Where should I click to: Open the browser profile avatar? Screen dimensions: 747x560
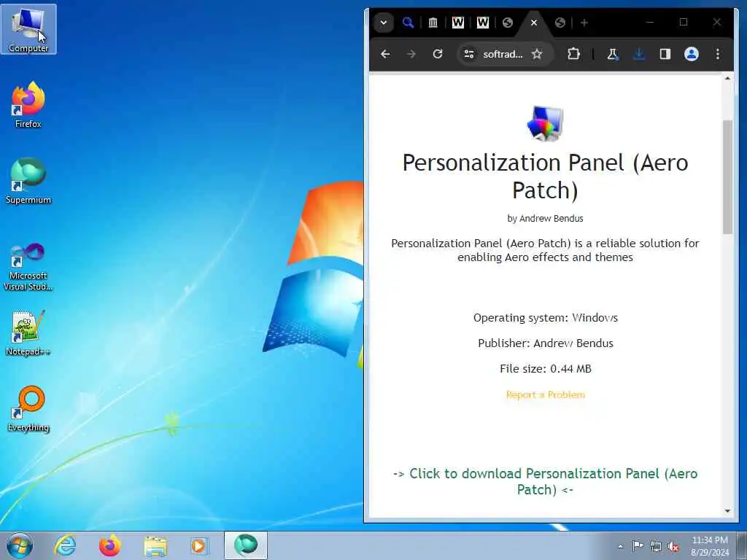click(692, 54)
